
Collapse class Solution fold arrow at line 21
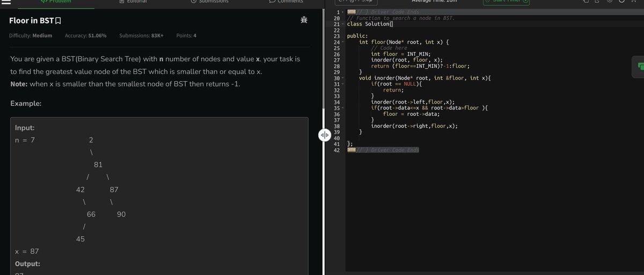[x=342, y=24]
